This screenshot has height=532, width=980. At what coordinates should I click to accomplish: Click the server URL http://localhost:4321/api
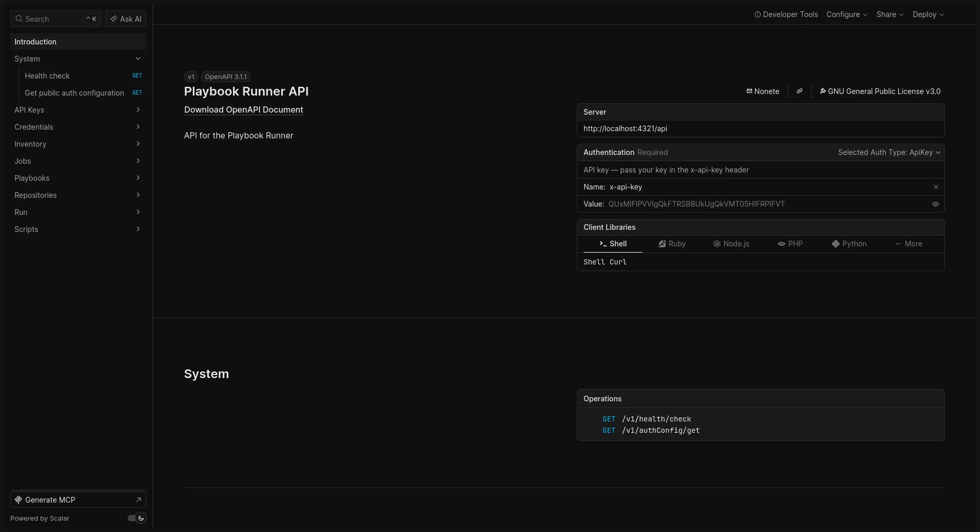(625, 129)
